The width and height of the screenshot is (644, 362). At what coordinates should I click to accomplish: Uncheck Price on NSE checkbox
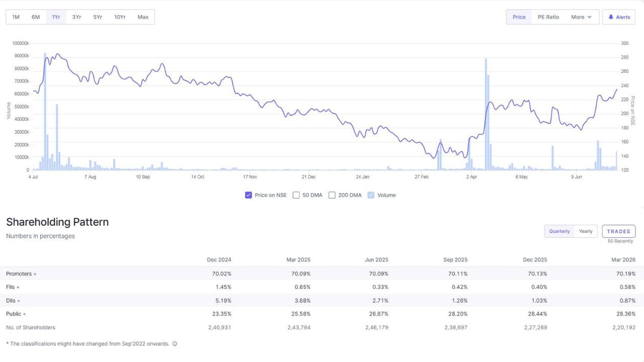click(249, 195)
